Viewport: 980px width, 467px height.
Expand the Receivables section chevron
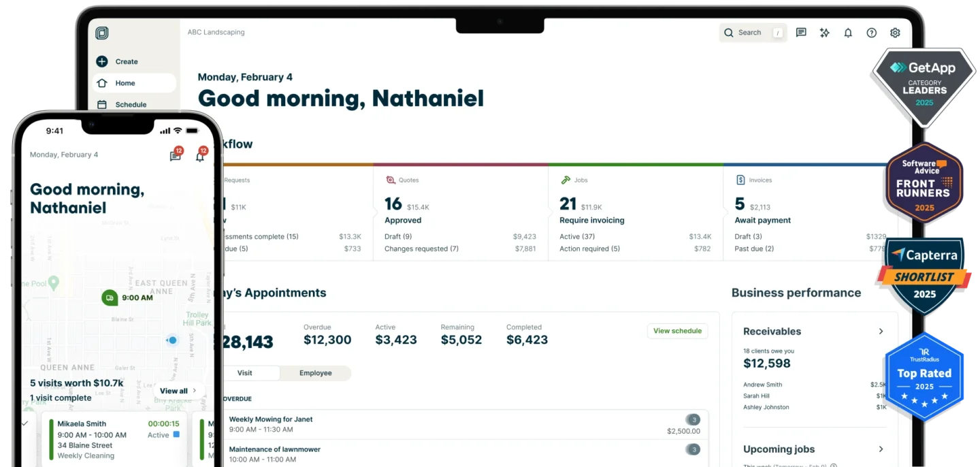click(x=881, y=332)
